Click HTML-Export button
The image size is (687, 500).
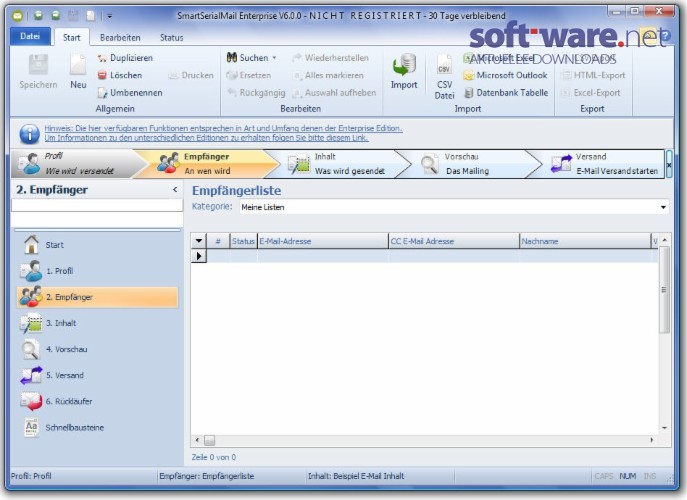coord(593,75)
